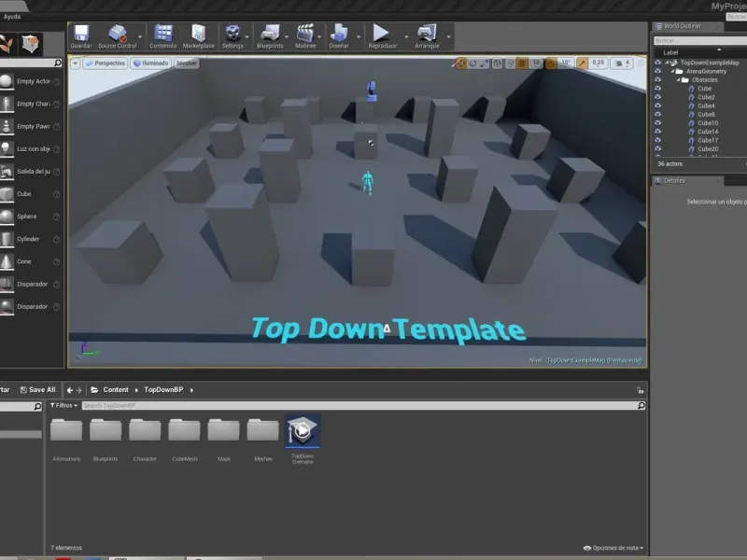Select the Cone shape in placement list

point(7,261)
